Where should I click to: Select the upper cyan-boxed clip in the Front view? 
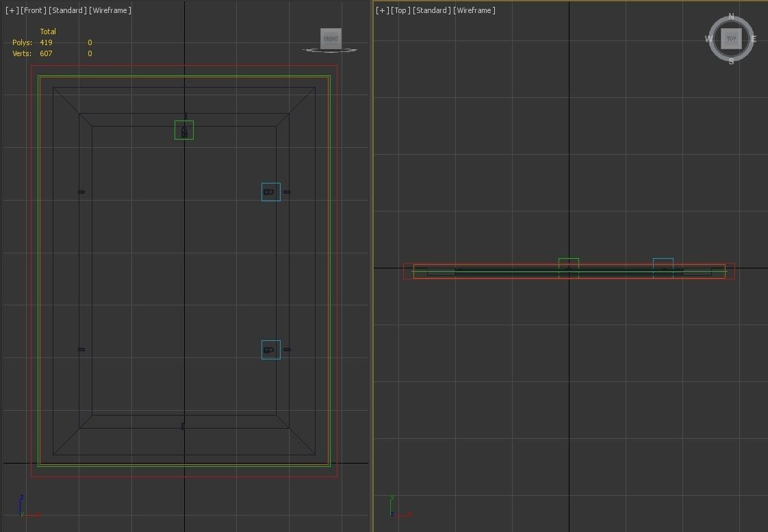pyautogui.click(x=271, y=192)
